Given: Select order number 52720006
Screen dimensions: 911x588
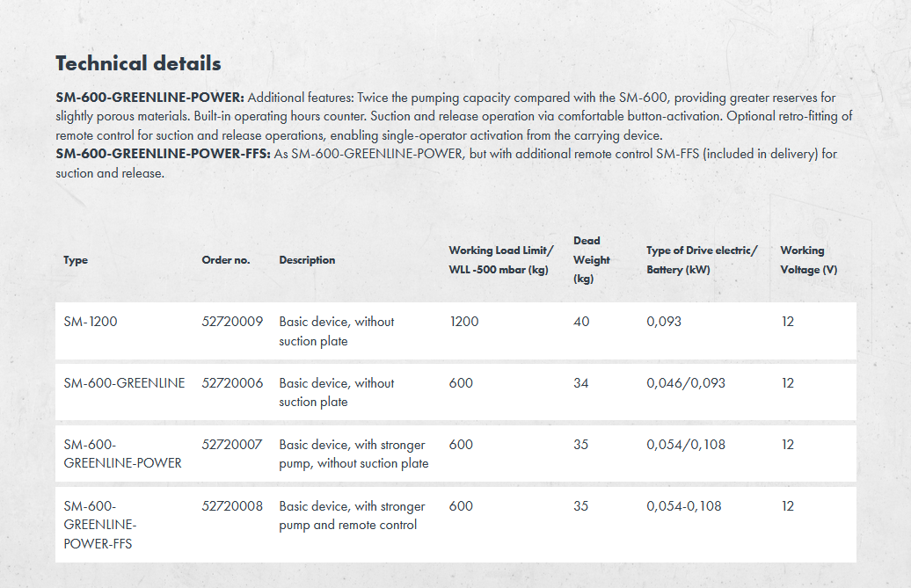Looking at the screenshot, I should click(232, 383).
